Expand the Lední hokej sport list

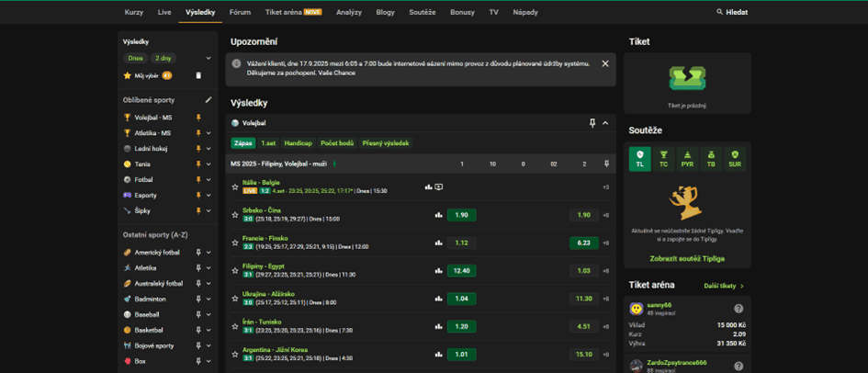coord(209,149)
